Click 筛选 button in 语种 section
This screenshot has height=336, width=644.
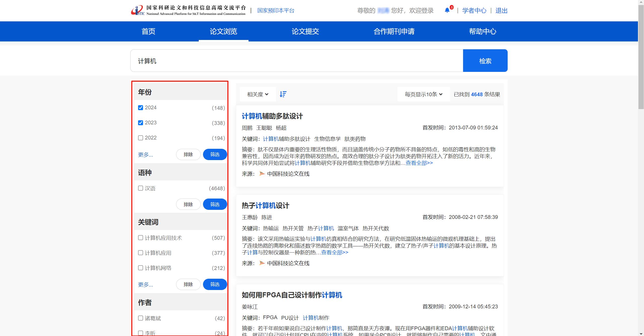215,204
